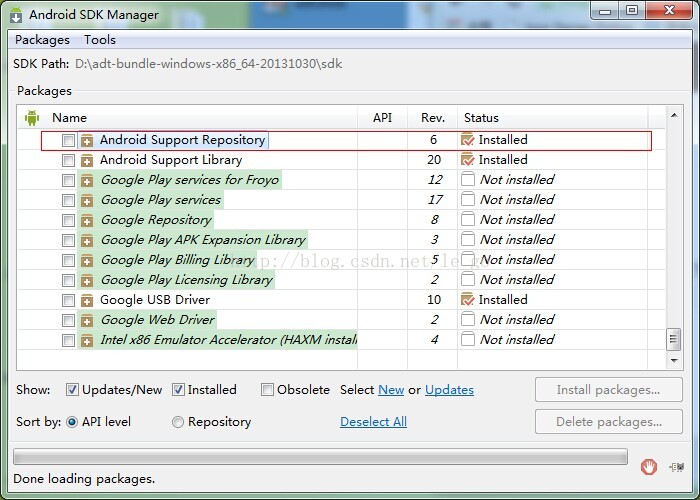Click the New selection link
Image resolution: width=700 pixels, height=500 pixels.
(x=391, y=390)
